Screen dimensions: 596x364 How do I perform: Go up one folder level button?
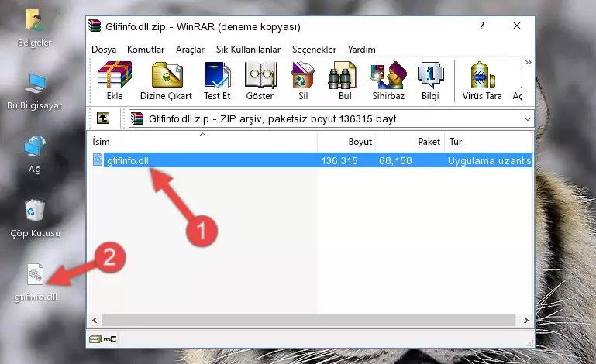click(102, 118)
